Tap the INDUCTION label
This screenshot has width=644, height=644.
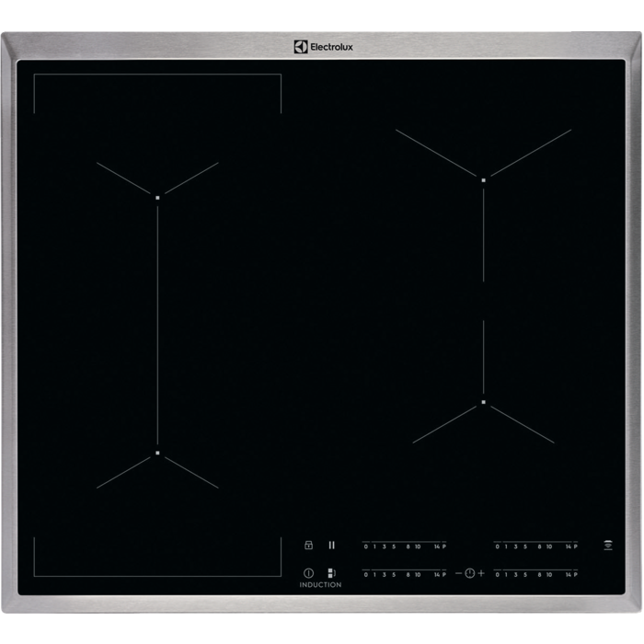click(x=320, y=585)
